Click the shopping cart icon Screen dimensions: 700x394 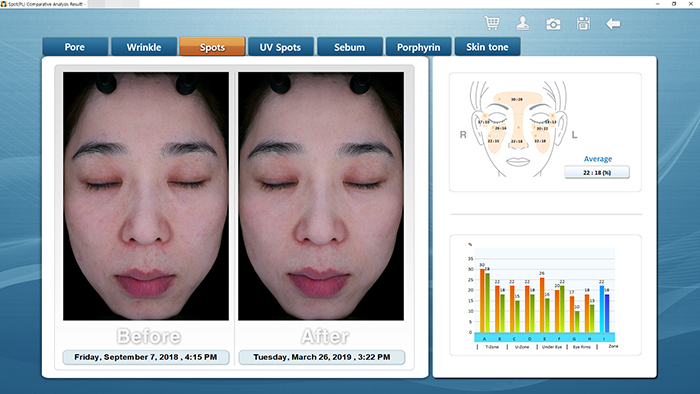(x=492, y=23)
